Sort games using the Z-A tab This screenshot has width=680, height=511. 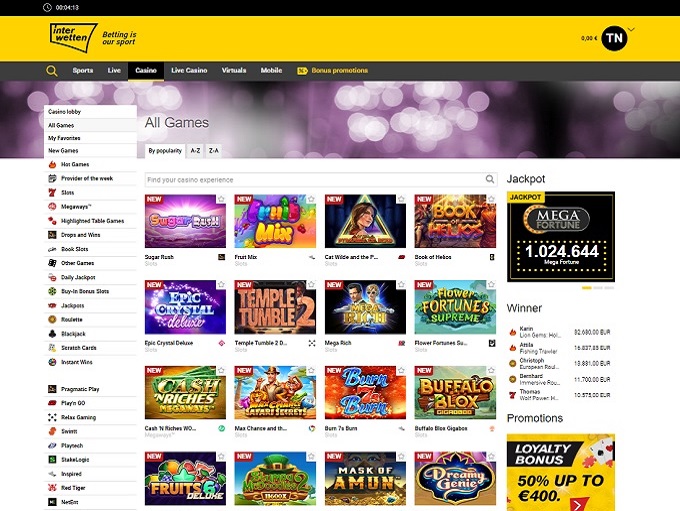click(214, 150)
